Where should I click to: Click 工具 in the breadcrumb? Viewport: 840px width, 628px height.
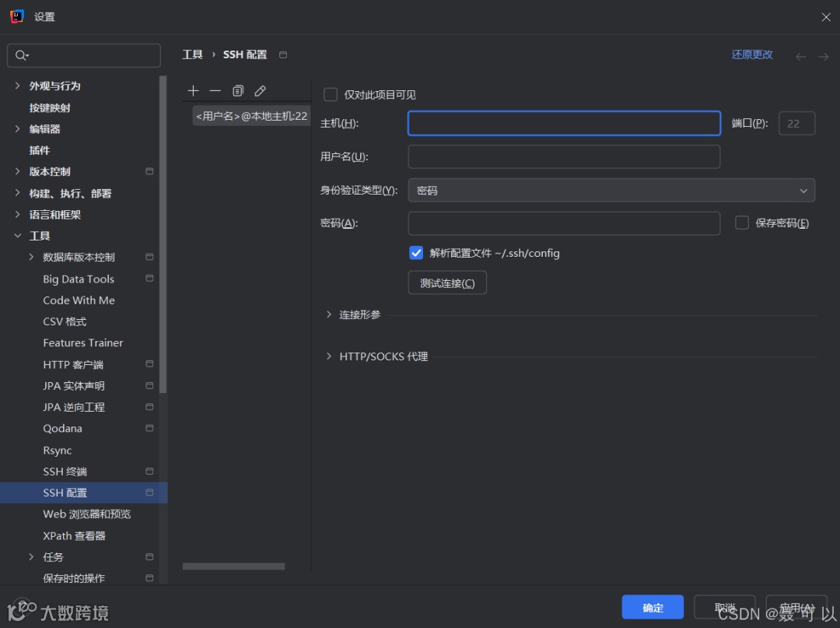pyautogui.click(x=192, y=54)
